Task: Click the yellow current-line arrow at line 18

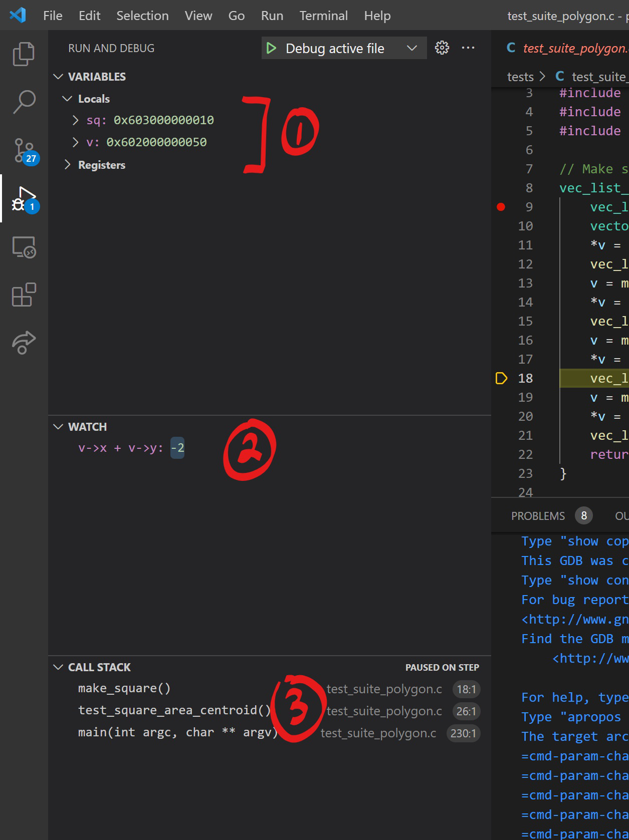Action: [x=501, y=378]
